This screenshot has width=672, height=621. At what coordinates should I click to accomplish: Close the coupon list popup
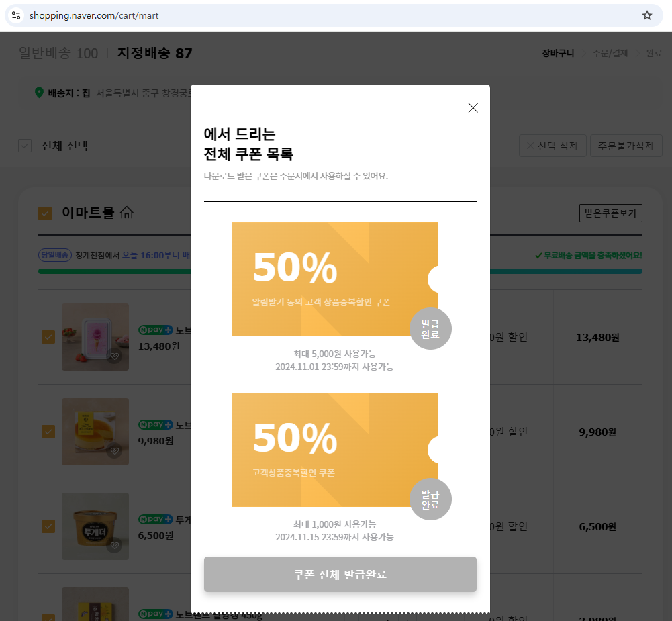[x=473, y=107]
